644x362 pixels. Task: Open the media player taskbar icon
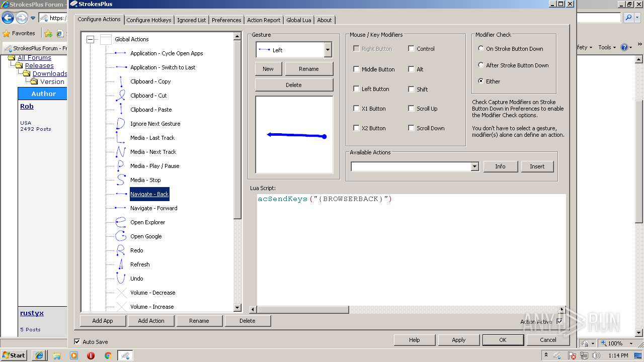(x=74, y=355)
